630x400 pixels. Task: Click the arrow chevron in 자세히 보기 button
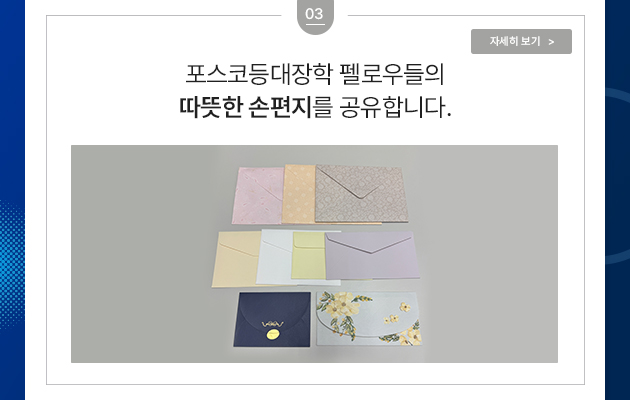[551, 42]
